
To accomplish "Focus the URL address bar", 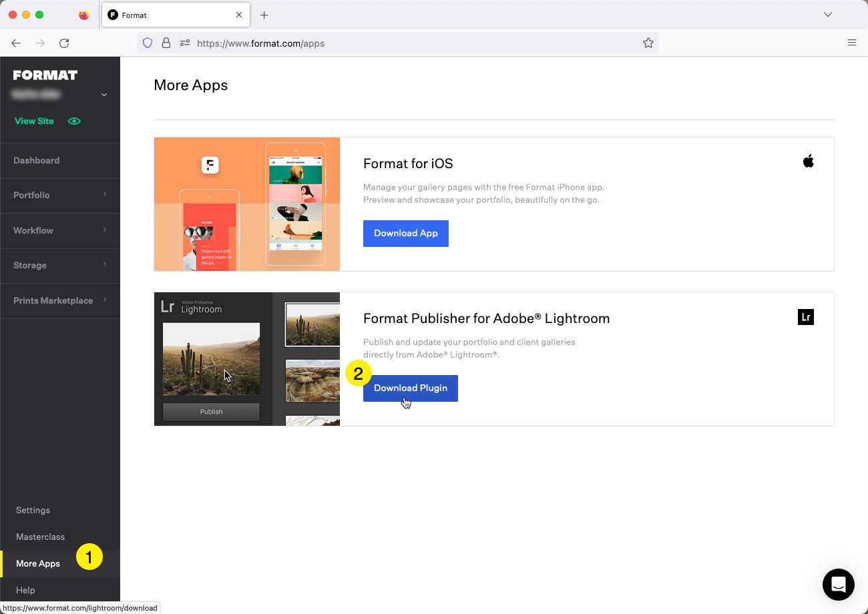I will click(398, 43).
